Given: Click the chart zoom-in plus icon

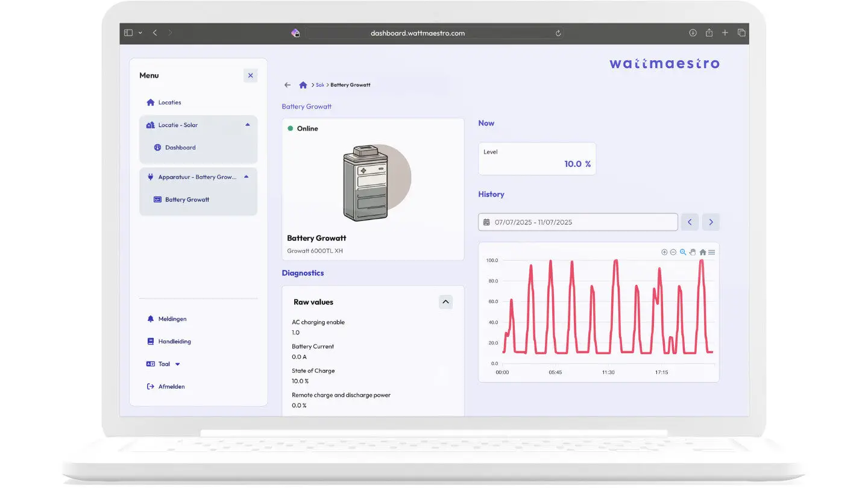Looking at the screenshot, I should click(664, 252).
